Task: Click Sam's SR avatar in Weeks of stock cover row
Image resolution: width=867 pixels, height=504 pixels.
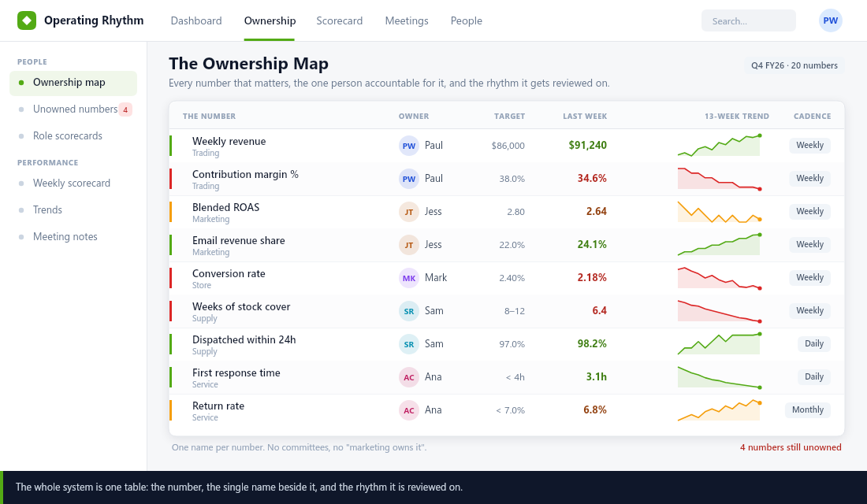Action: (408, 311)
